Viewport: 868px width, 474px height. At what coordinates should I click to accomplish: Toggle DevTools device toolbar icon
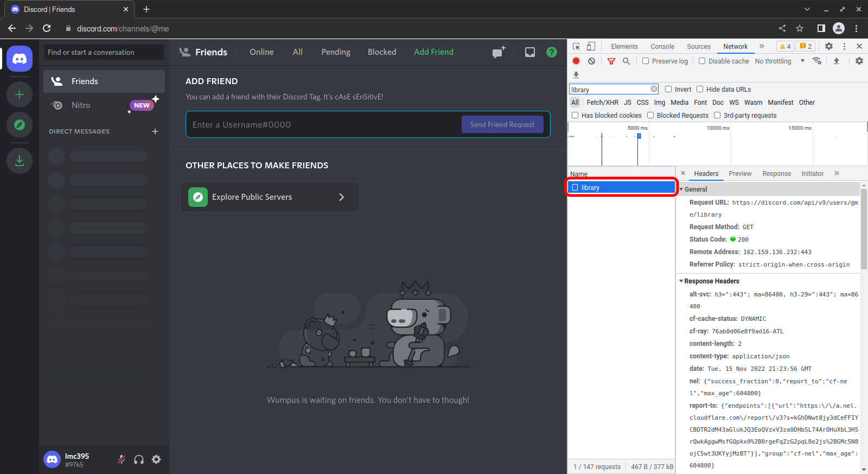coord(591,46)
